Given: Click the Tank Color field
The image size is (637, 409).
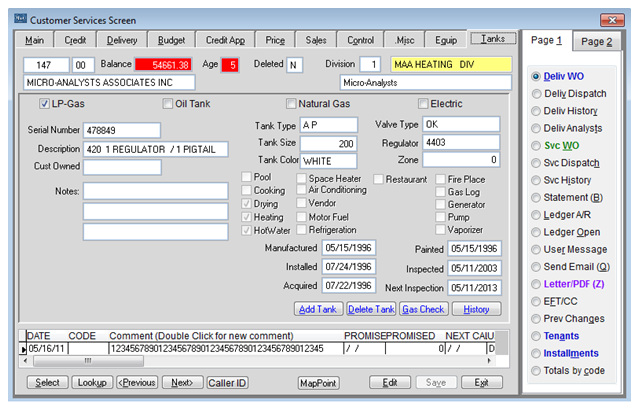Looking at the screenshot, I should coord(329,161).
